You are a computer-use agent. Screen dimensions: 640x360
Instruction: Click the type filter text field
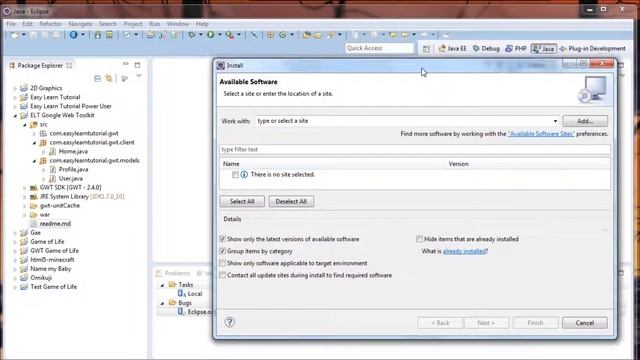[415, 150]
